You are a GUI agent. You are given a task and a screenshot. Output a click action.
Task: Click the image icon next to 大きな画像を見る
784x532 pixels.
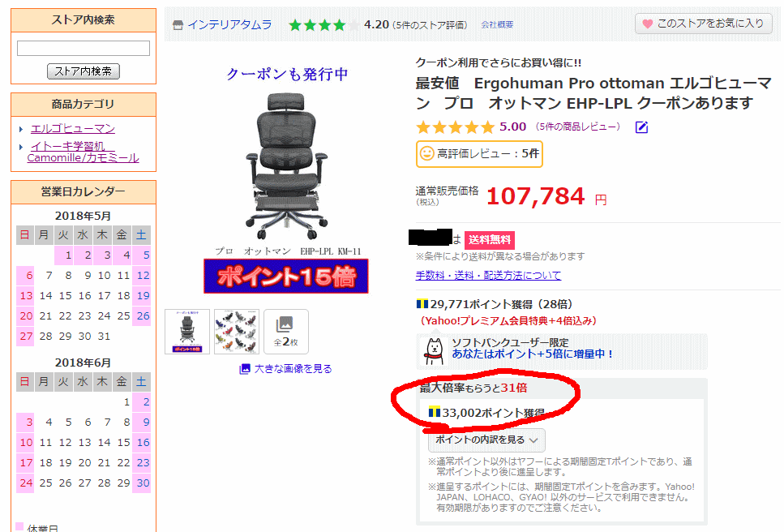[x=245, y=369]
